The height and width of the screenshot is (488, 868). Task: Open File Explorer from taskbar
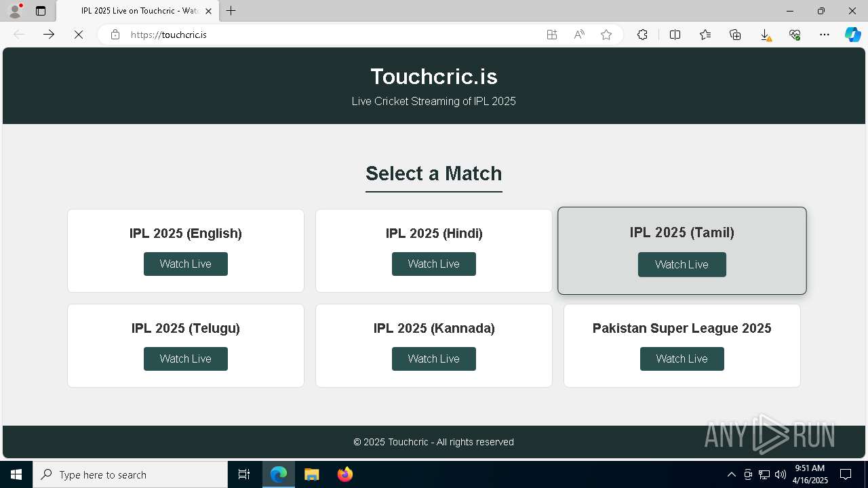pyautogui.click(x=311, y=474)
